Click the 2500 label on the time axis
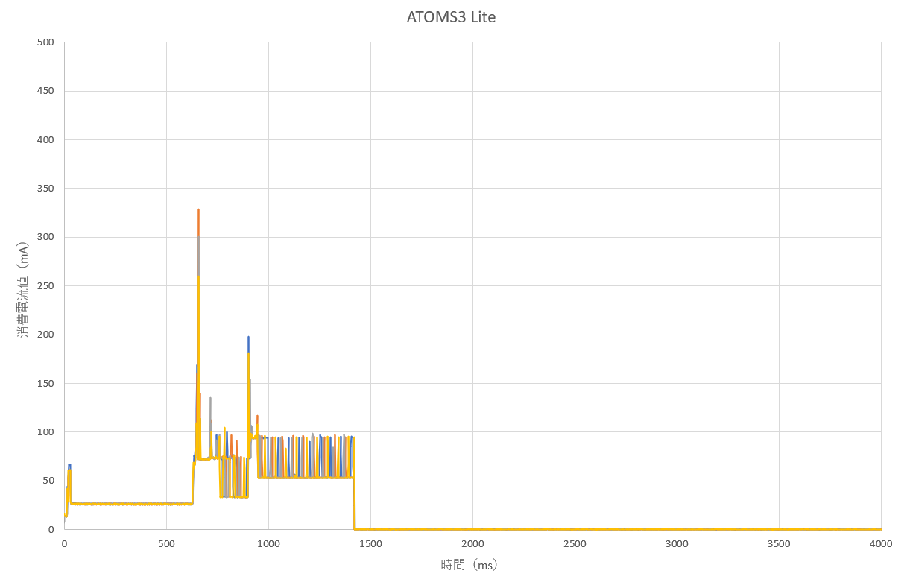The height and width of the screenshot is (588, 904). 574,544
